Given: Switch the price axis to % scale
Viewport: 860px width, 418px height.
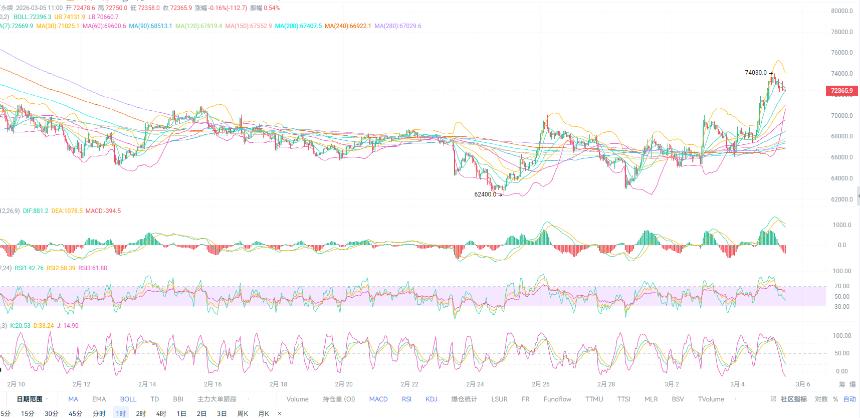Looking at the screenshot, I should click(835, 399).
